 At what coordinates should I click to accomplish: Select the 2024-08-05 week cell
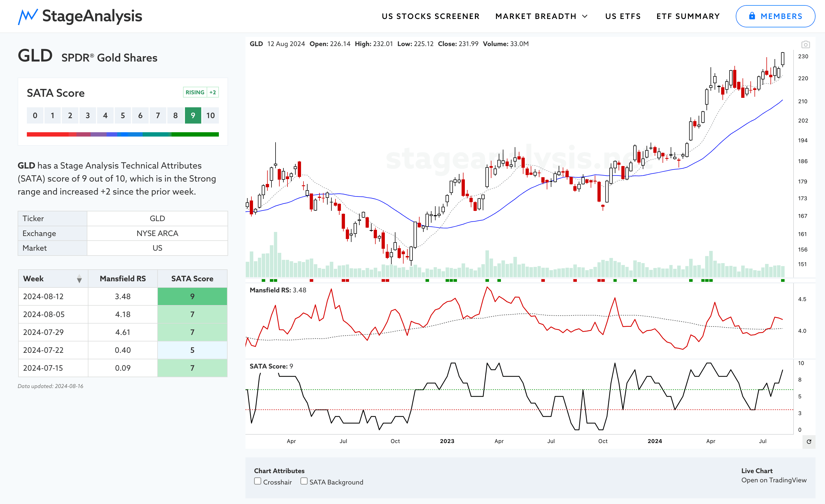tap(53, 314)
